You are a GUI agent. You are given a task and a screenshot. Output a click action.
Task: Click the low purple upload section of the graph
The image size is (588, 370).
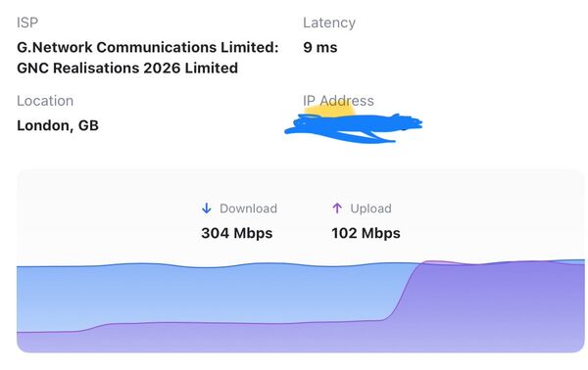pyautogui.click(x=199, y=337)
